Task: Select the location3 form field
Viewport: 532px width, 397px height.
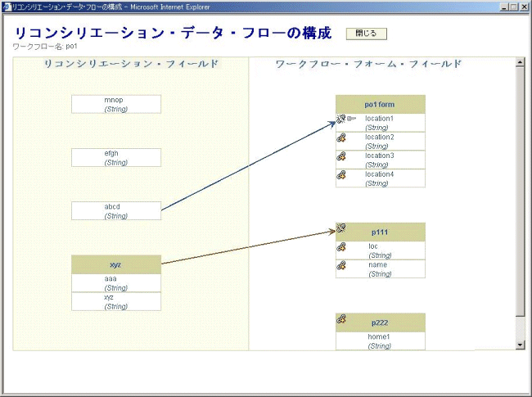Action: click(x=381, y=160)
